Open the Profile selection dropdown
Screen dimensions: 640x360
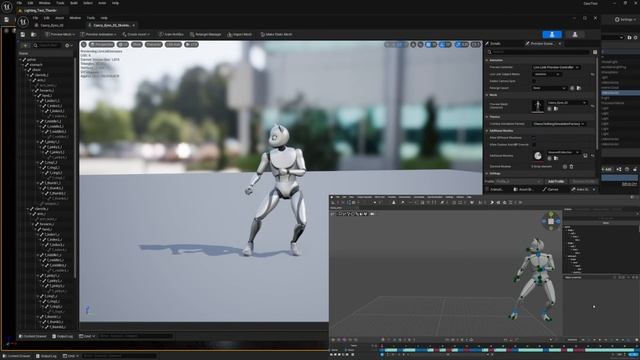(519, 181)
